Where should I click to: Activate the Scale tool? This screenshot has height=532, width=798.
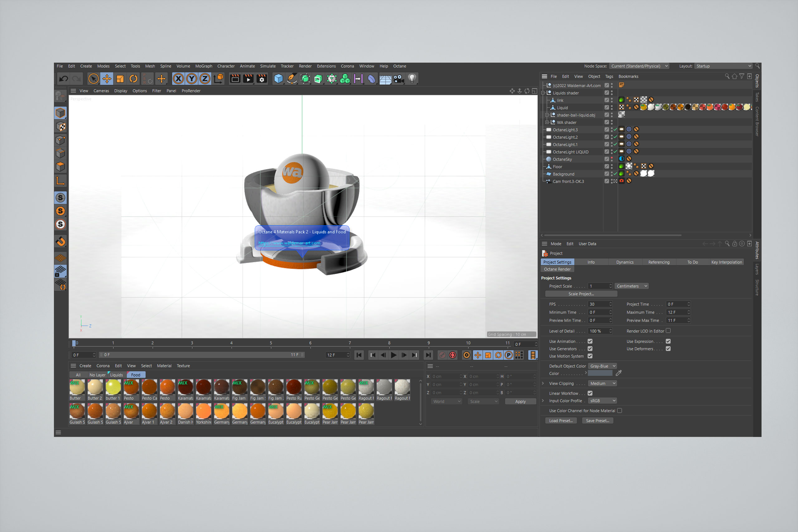[120, 79]
